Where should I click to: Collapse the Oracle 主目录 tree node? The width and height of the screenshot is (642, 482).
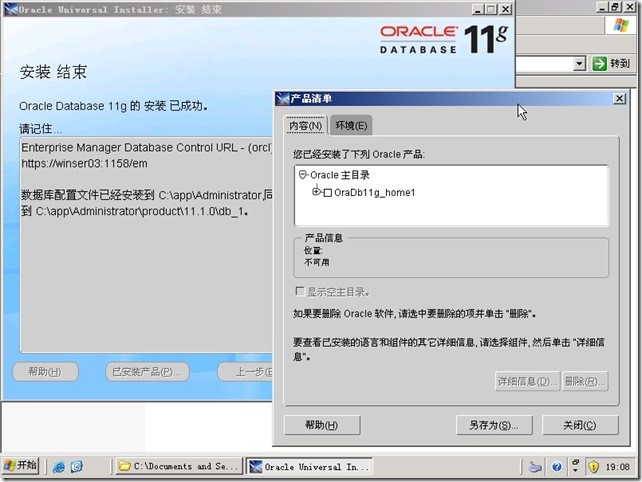(x=302, y=175)
